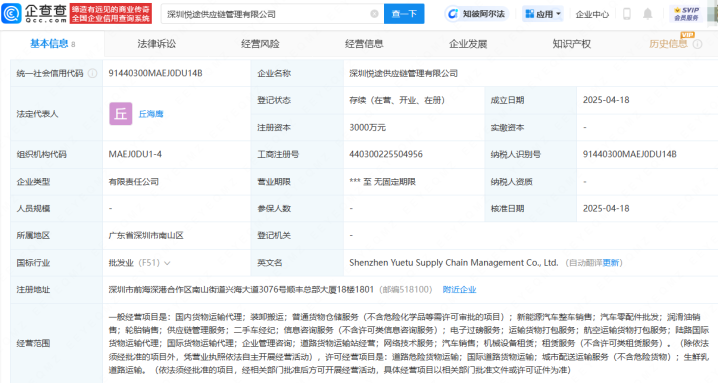Select organization code MAEJ0DU1-4
Image resolution: width=718 pixels, height=383 pixels.
[x=135, y=154]
